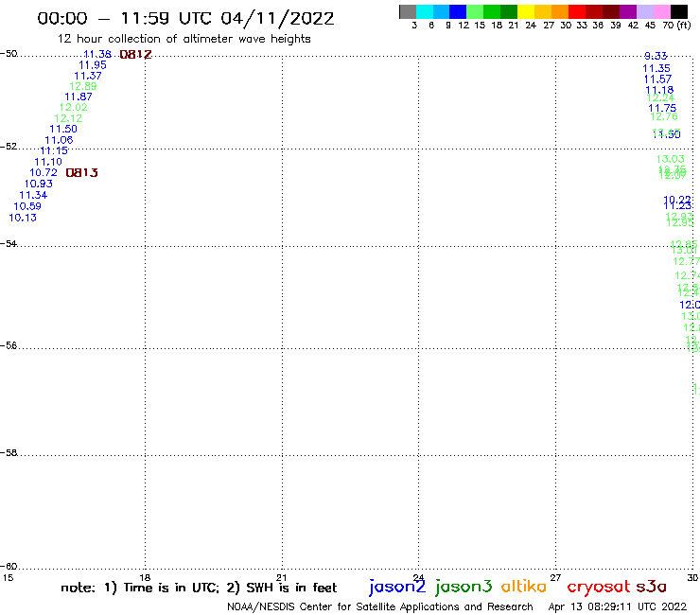Click wave height value 11.87

tap(79, 97)
